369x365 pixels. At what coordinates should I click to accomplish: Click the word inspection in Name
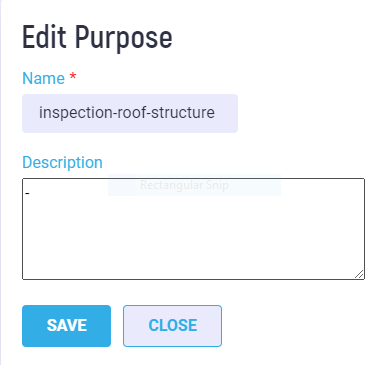click(76, 113)
